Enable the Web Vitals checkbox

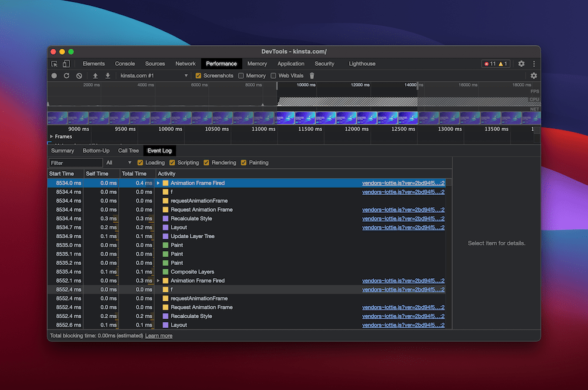(273, 76)
